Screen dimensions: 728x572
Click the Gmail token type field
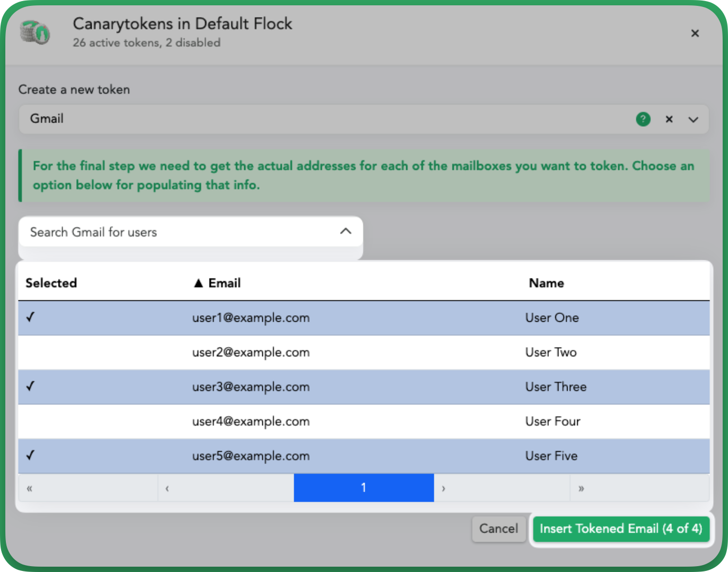pos(363,119)
